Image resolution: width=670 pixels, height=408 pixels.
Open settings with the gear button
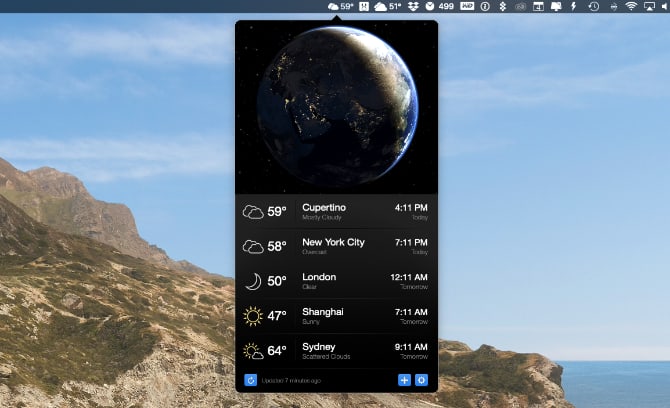[421, 380]
